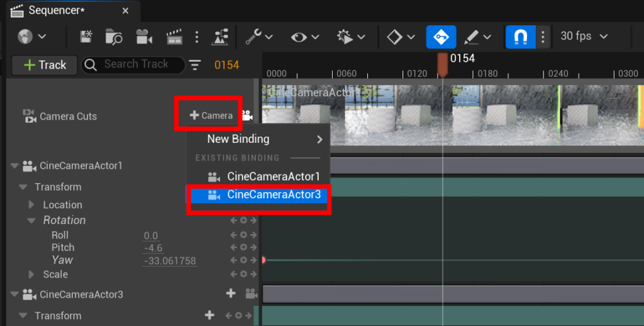Add a key on the Roll row
This screenshot has width=644, height=326.
(243, 235)
